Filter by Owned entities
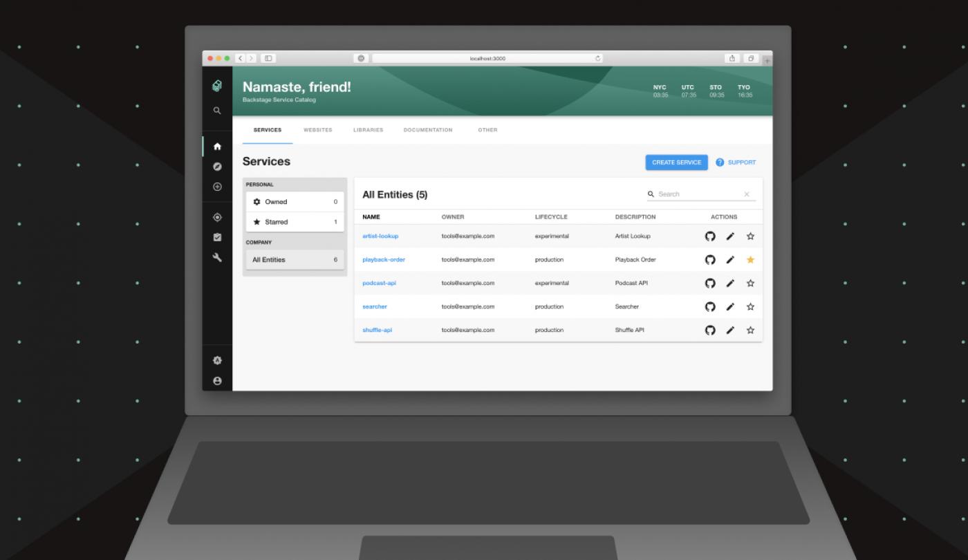Screen dimensions: 968x560 [295, 202]
